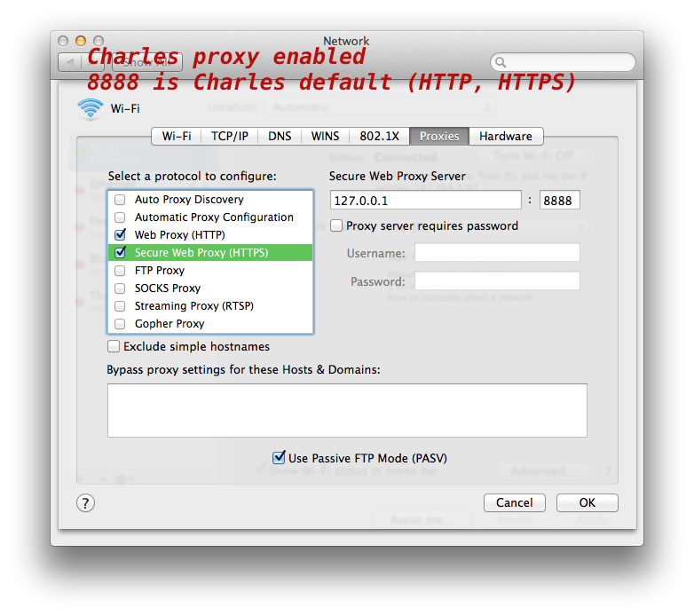Click the Password input field
The height and width of the screenshot is (616, 694).
point(497,280)
